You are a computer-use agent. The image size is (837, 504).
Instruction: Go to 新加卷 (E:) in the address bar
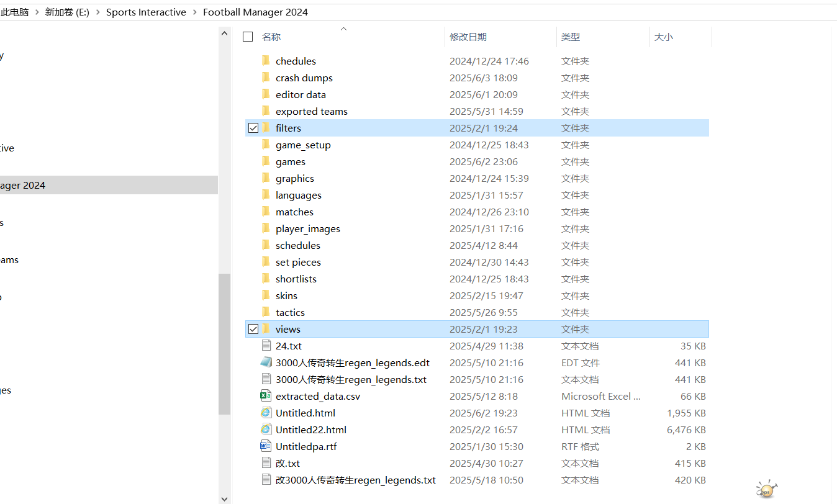(x=67, y=12)
